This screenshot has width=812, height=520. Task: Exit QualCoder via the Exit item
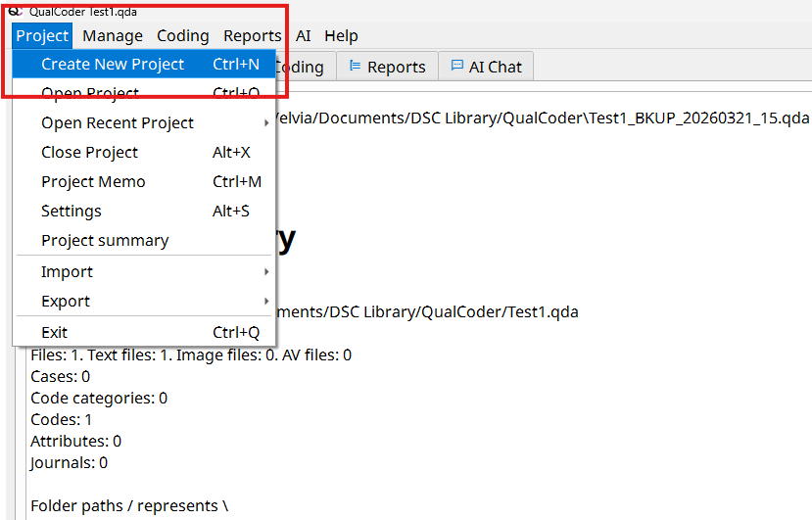[x=55, y=333]
